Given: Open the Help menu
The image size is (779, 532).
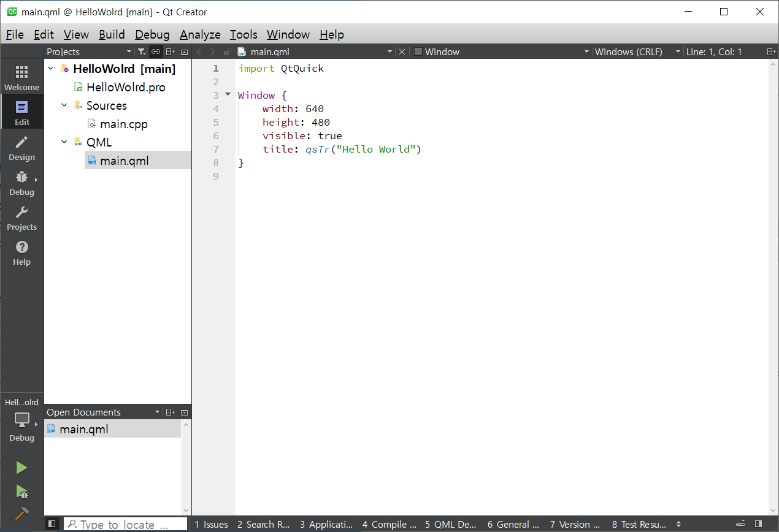Looking at the screenshot, I should point(332,34).
